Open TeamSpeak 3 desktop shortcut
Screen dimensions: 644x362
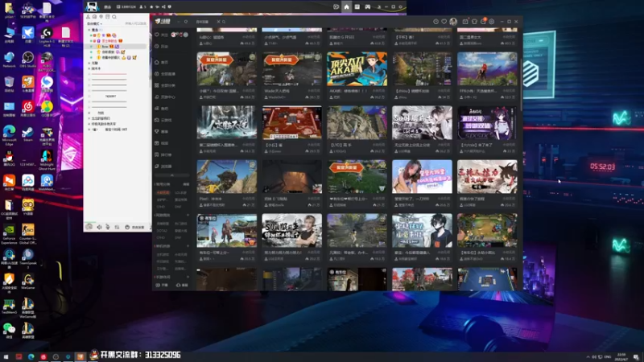[x=28, y=259]
